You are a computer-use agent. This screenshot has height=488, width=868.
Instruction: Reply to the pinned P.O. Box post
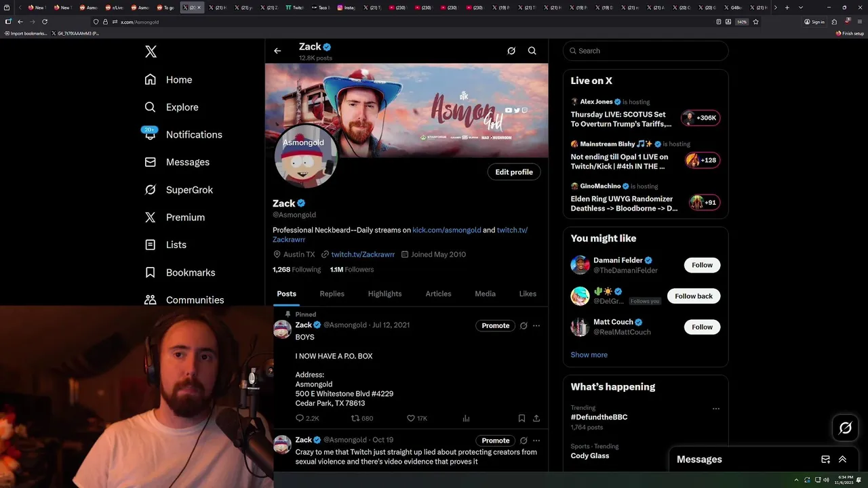coord(307,419)
